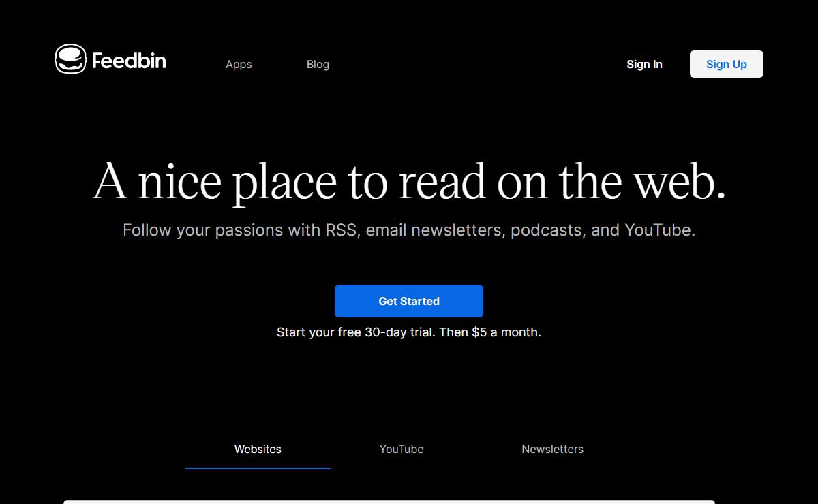The image size is (818, 504).
Task: Click the '$5 a month' pricing text
Action: pyautogui.click(x=506, y=332)
